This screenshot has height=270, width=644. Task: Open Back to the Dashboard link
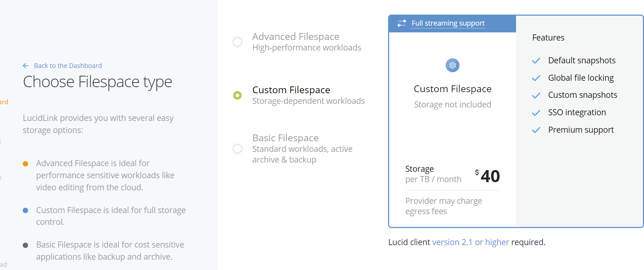click(68, 66)
